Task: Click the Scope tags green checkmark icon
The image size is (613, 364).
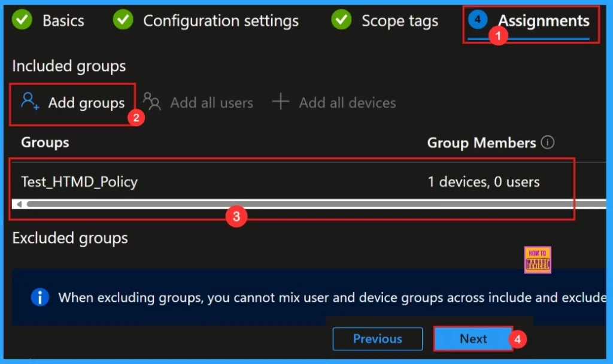Action: pyautogui.click(x=341, y=20)
